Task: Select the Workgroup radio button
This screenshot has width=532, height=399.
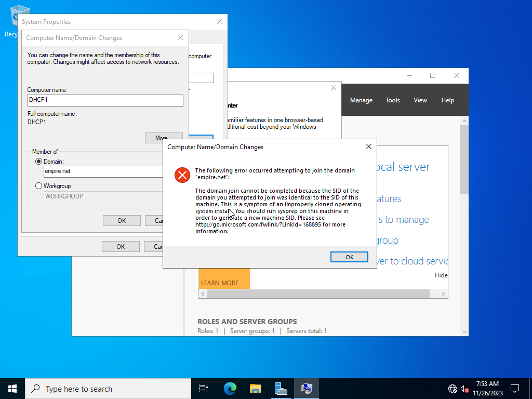Action: (x=38, y=185)
